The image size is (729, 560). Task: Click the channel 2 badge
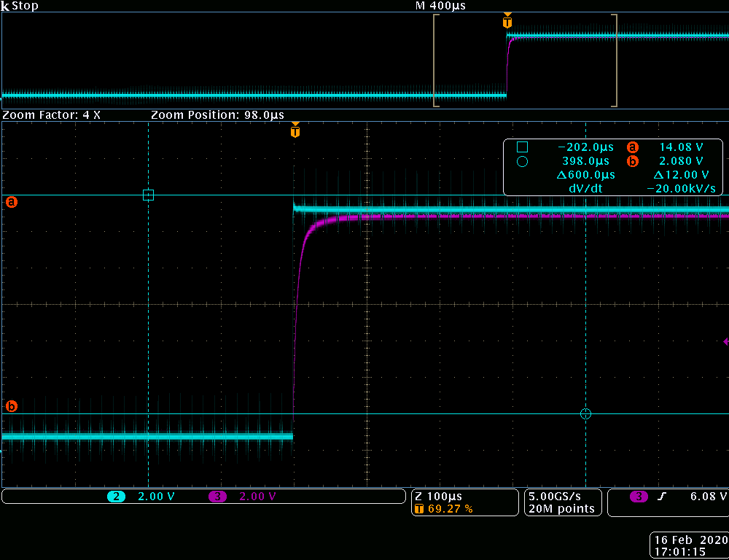pyautogui.click(x=116, y=497)
